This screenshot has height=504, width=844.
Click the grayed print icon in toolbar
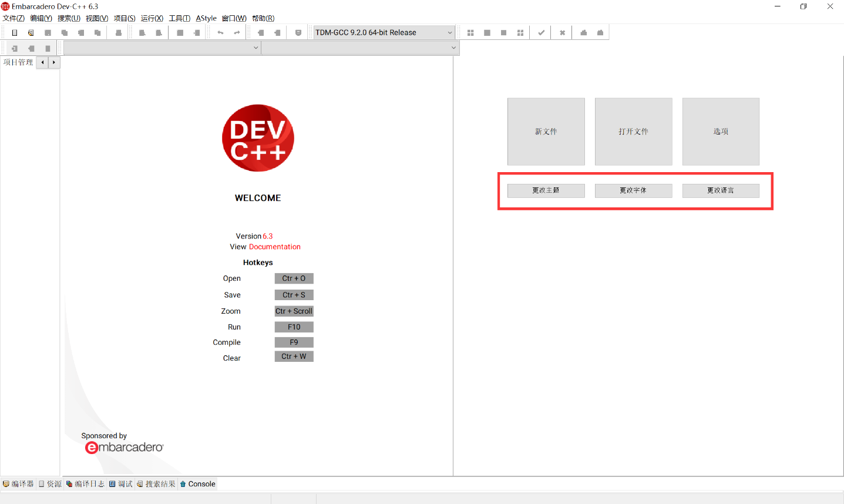click(119, 33)
